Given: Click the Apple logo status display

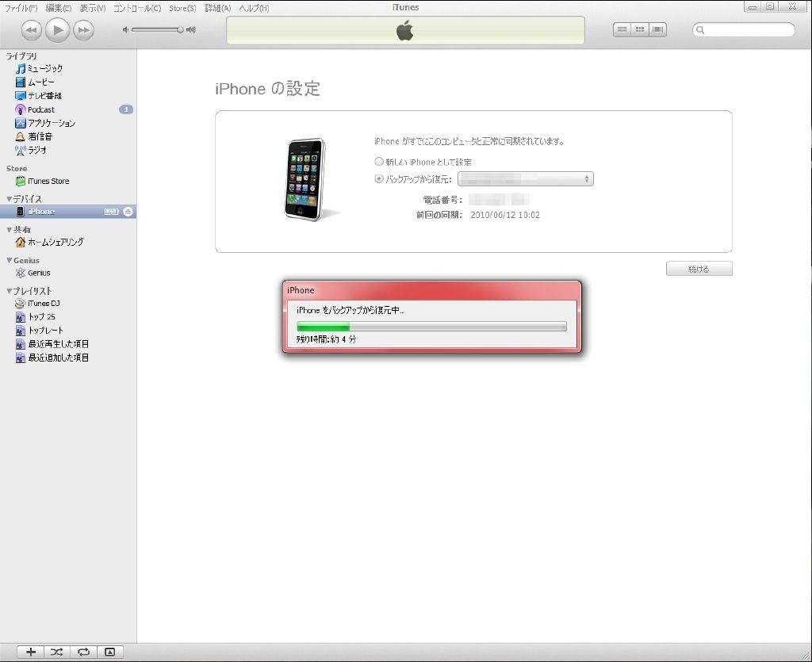Looking at the screenshot, I should pyautogui.click(x=405, y=30).
